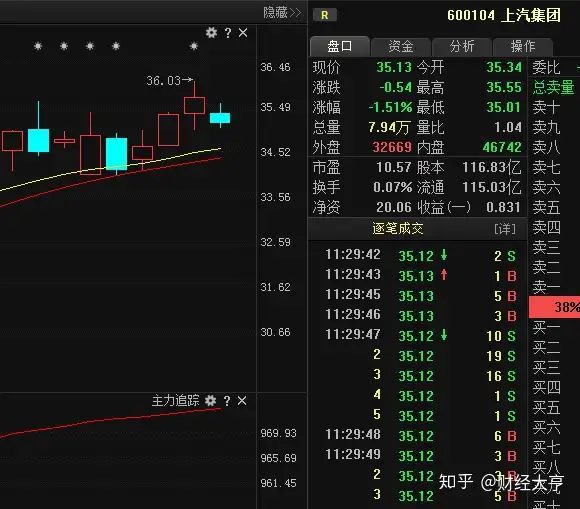
Task: Select the trade row showing 19 S
Action: click(417, 355)
